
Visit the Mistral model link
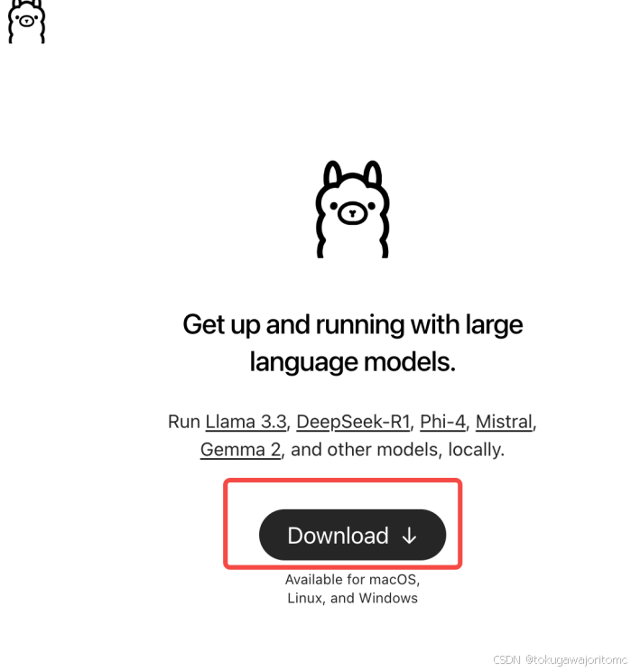click(504, 422)
